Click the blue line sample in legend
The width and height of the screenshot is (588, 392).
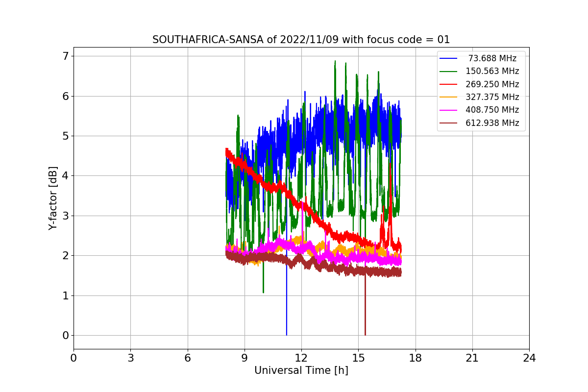point(448,58)
